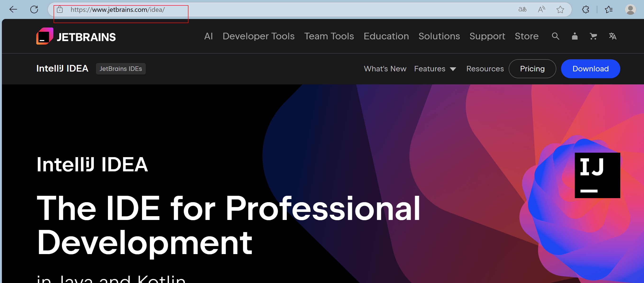The width and height of the screenshot is (644, 283).
Task: Click the blue Download button
Action: coord(590,69)
